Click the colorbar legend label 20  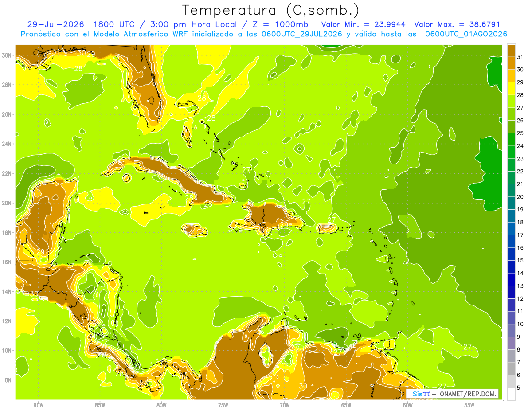point(520,197)
